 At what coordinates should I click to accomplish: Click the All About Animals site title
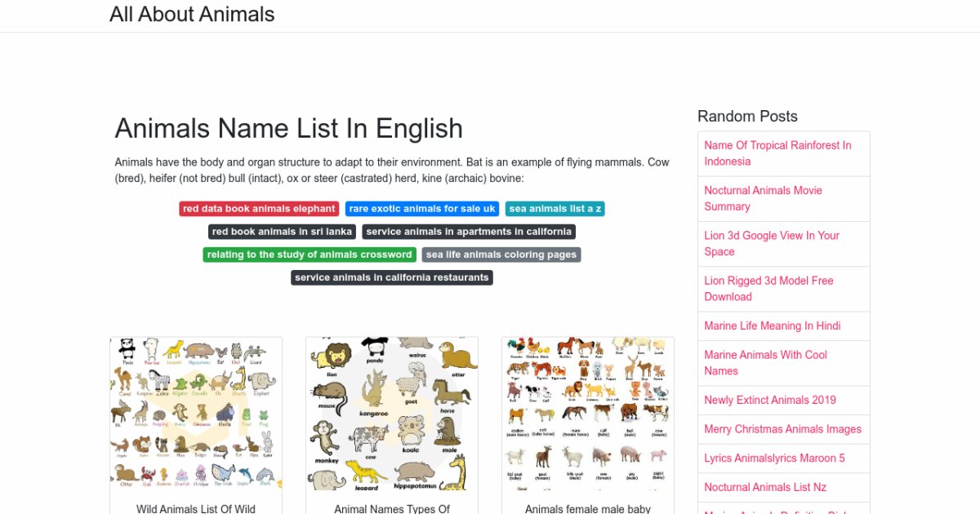(192, 15)
